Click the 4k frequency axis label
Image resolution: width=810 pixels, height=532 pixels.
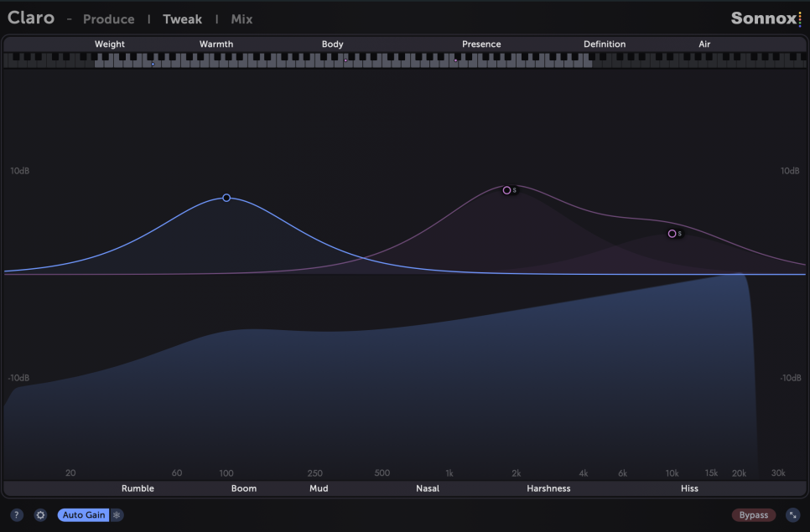(584, 473)
